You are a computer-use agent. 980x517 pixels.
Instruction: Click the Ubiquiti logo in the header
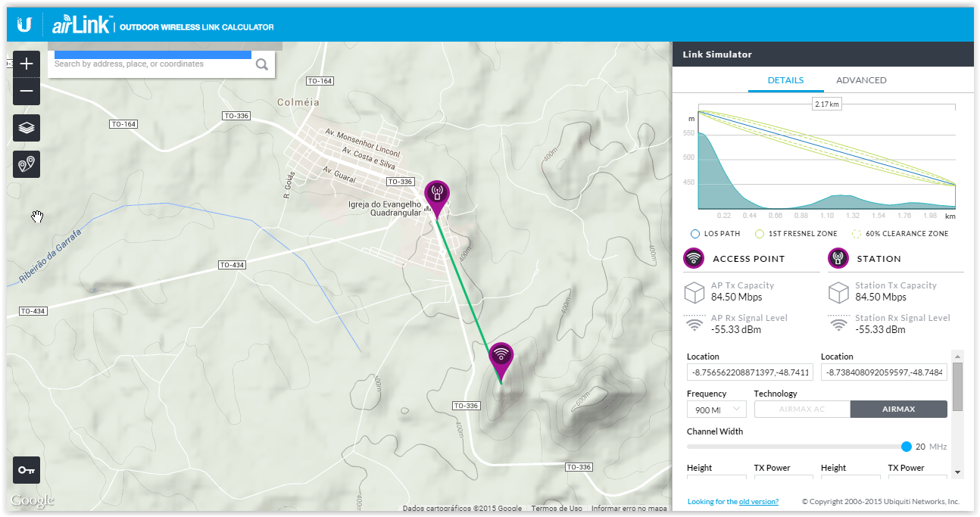tap(24, 25)
